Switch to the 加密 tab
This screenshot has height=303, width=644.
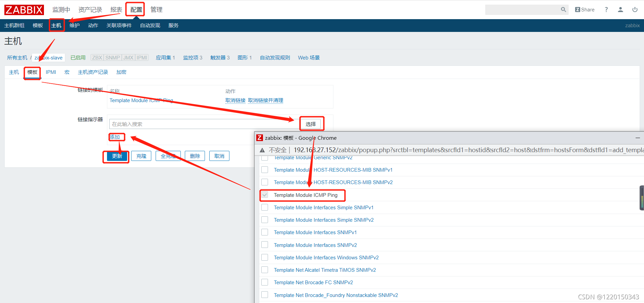pyautogui.click(x=121, y=72)
